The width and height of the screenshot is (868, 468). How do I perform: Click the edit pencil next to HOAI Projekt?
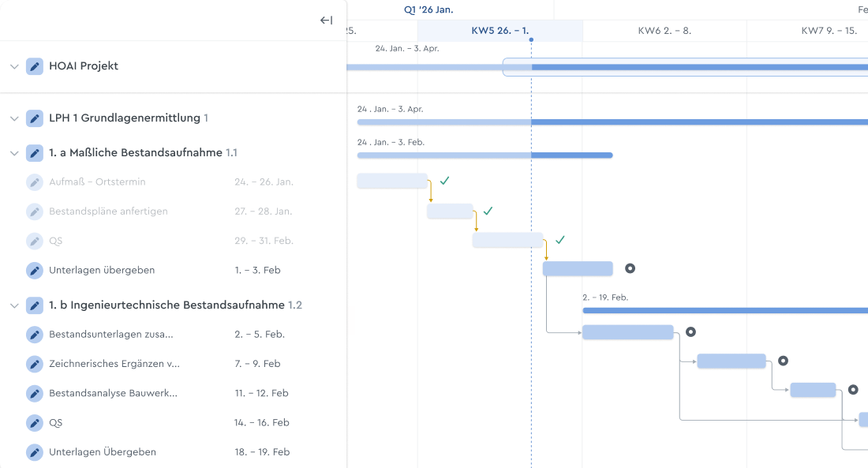click(x=35, y=66)
